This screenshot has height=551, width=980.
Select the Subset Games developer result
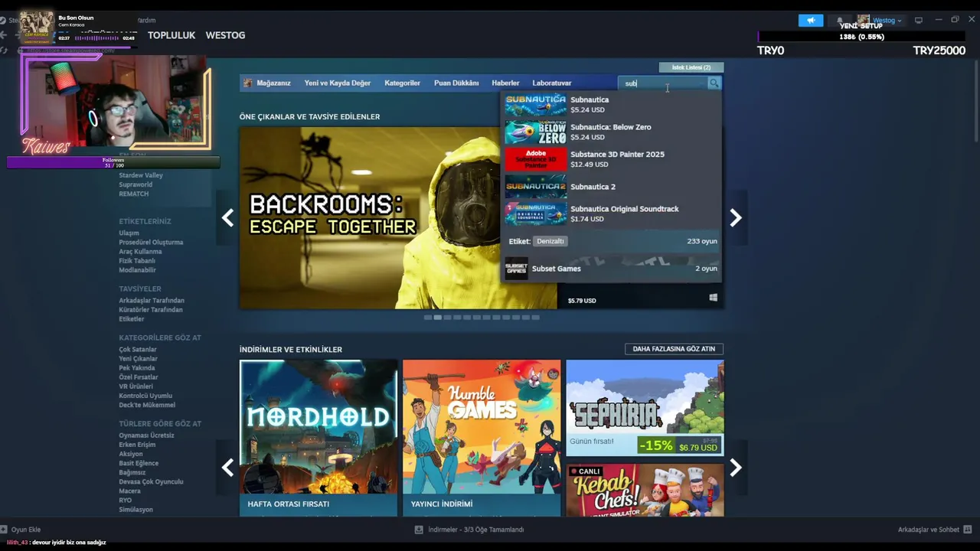pyautogui.click(x=612, y=269)
